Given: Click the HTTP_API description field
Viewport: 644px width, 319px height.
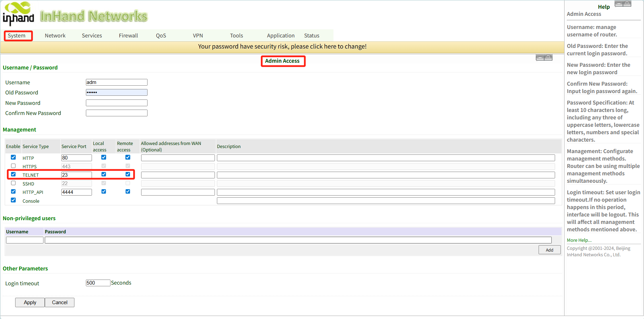Looking at the screenshot, I should pyautogui.click(x=386, y=192).
